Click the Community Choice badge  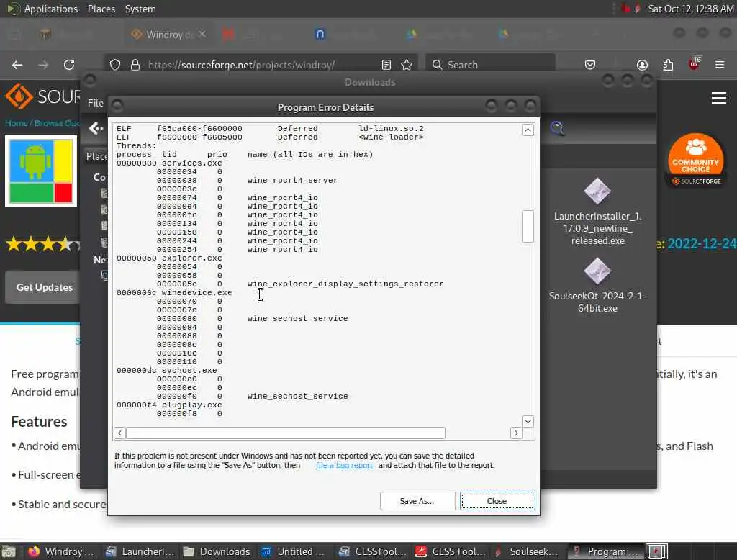pyautogui.click(x=696, y=160)
